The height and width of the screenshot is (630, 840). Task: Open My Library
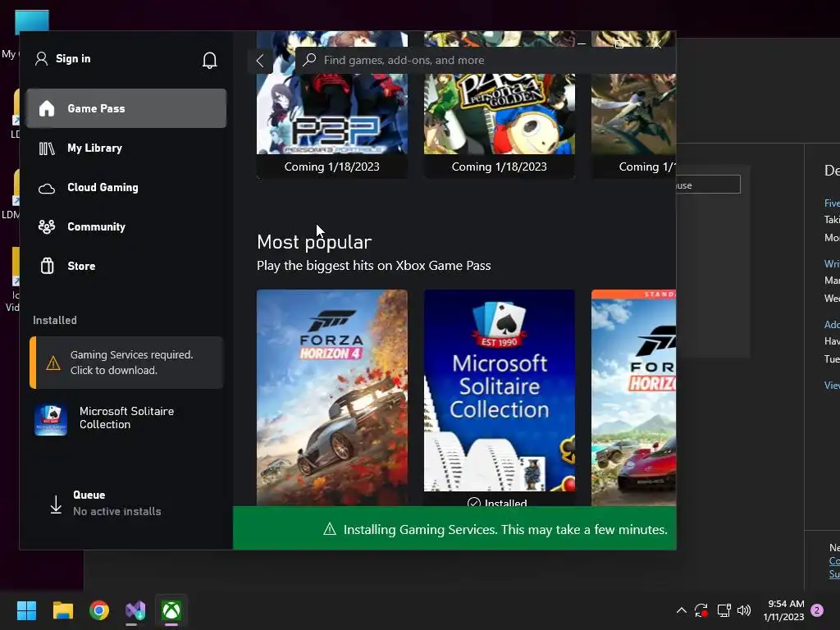click(126, 148)
